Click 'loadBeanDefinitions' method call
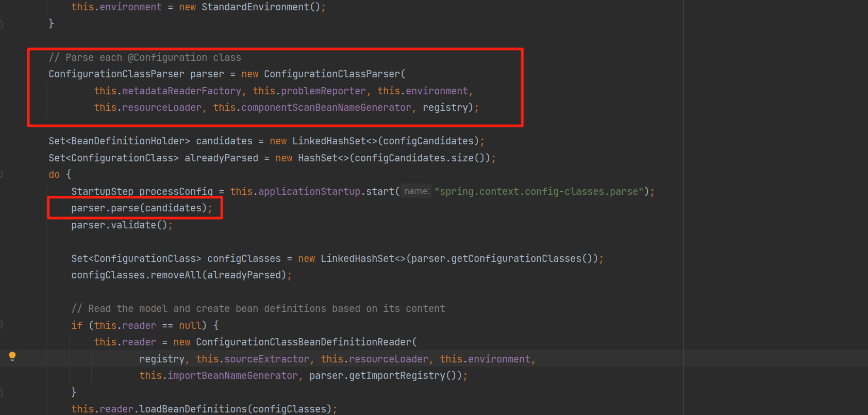The image size is (868, 415). coord(193,409)
